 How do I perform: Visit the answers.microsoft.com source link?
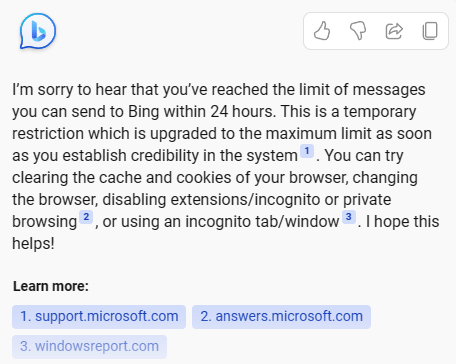coord(281,317)
